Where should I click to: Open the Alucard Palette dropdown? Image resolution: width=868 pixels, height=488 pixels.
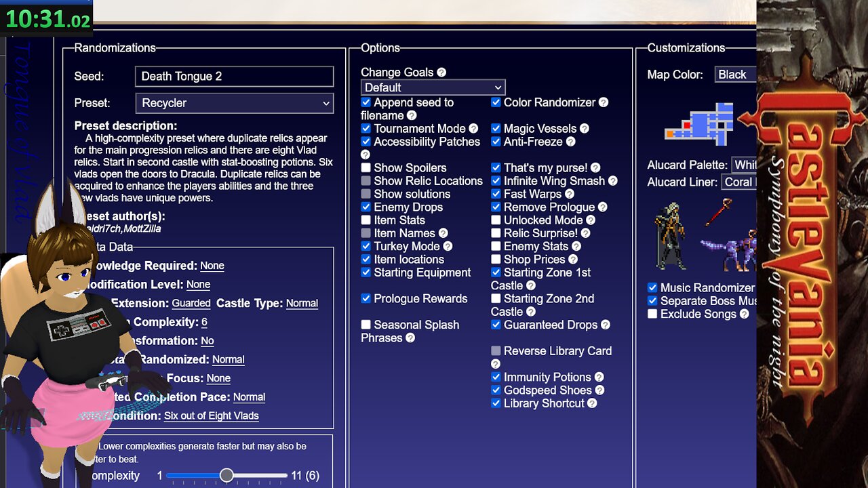click(x=745, y=165)
